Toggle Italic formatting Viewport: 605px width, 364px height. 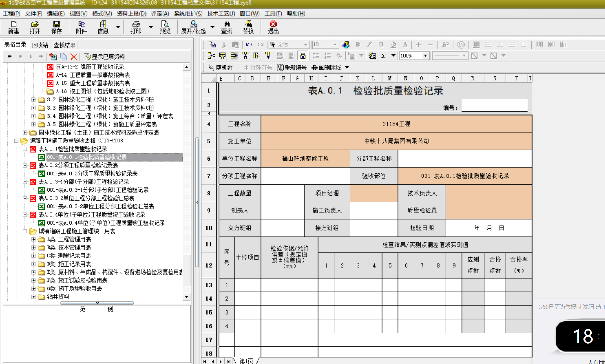click(x=369, y=45)
